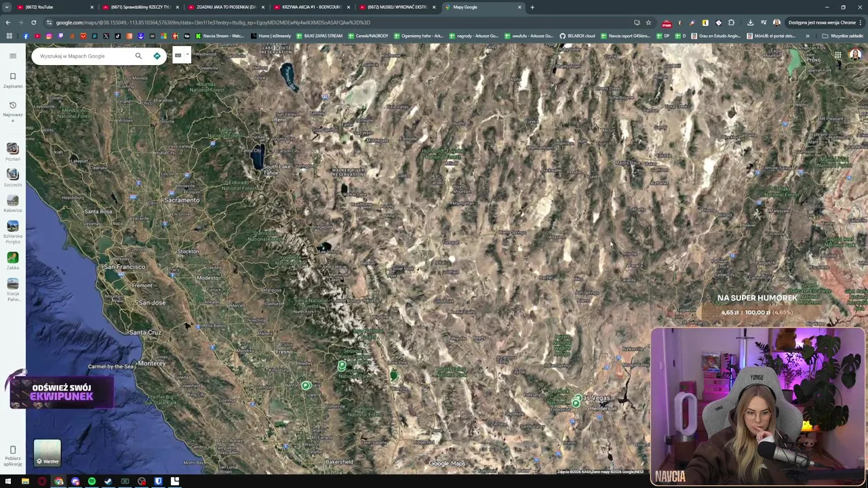Open the X bookmark icon
The image size is (868, 488).
click(x=106, y=36)
